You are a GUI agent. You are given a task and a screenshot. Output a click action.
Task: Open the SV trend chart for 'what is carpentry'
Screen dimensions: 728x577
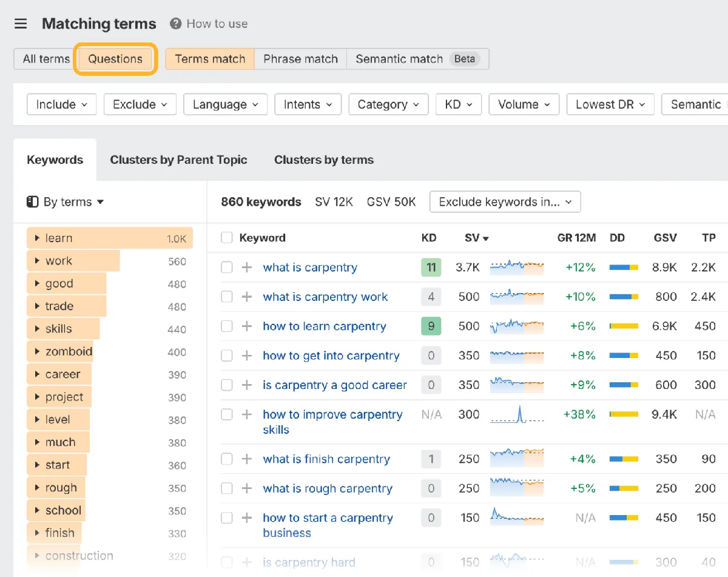pyautogui.click(x=517, y=266)
